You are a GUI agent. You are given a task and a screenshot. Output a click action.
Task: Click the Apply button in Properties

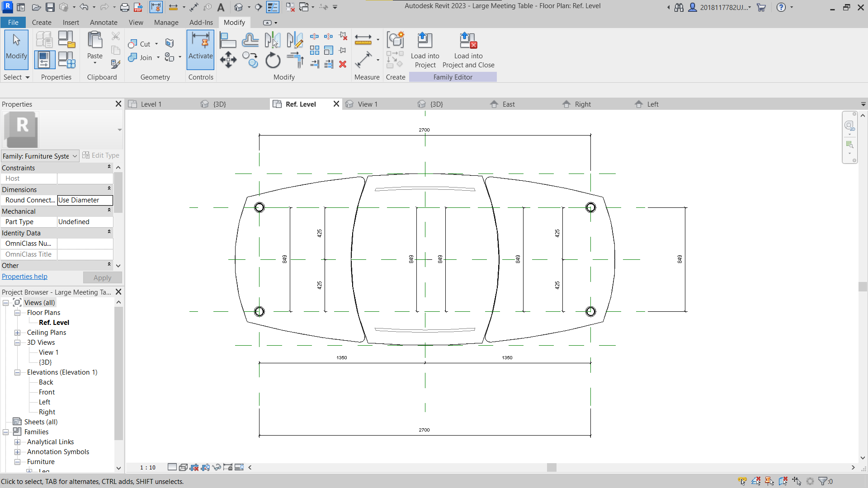[x=102, y=277]
